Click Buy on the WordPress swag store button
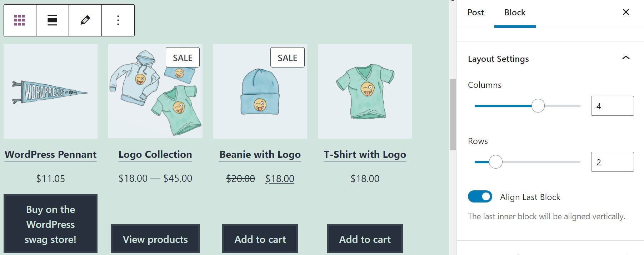 tap(50, 224)
